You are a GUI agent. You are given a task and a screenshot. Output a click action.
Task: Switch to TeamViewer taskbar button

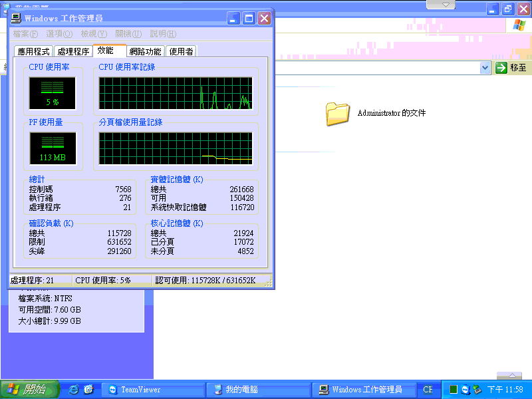coord(154,390)
